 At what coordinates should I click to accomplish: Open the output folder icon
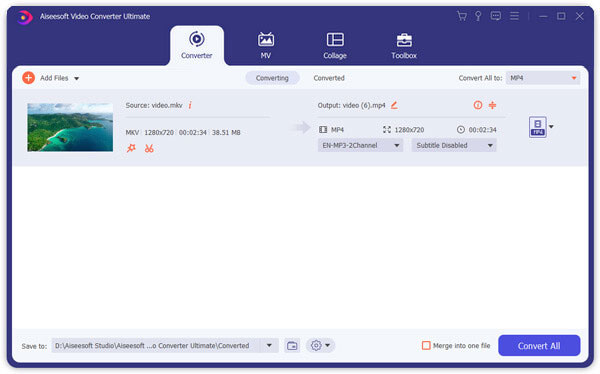tap(292, 346)
